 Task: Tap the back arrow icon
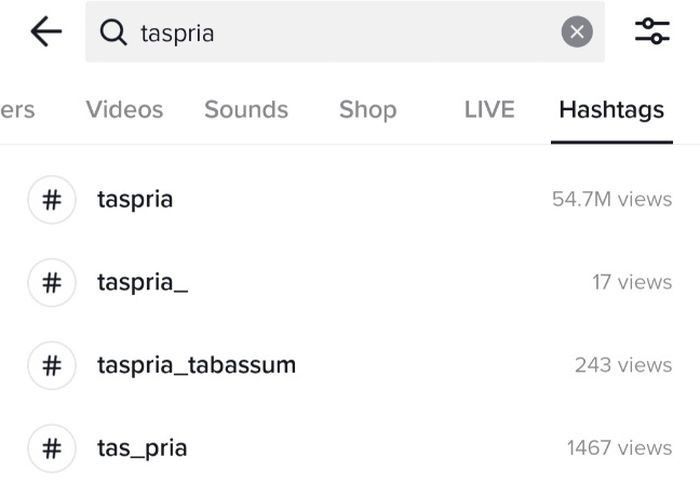(x=46, y=33)
